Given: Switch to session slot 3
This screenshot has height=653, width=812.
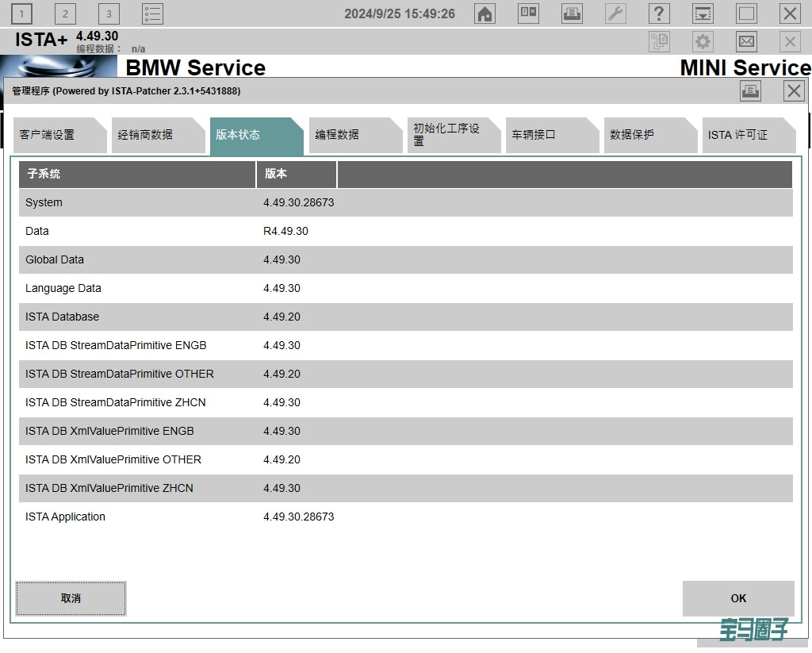Looking at the screenshot, I should (109, 13).
